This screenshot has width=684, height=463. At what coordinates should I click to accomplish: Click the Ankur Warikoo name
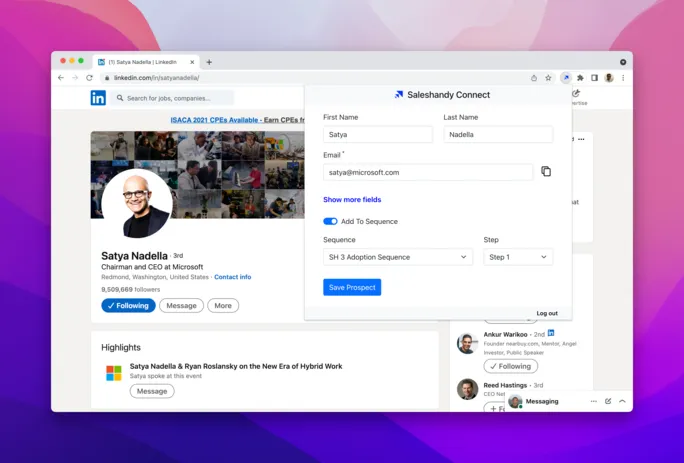[x=505, y=334]
